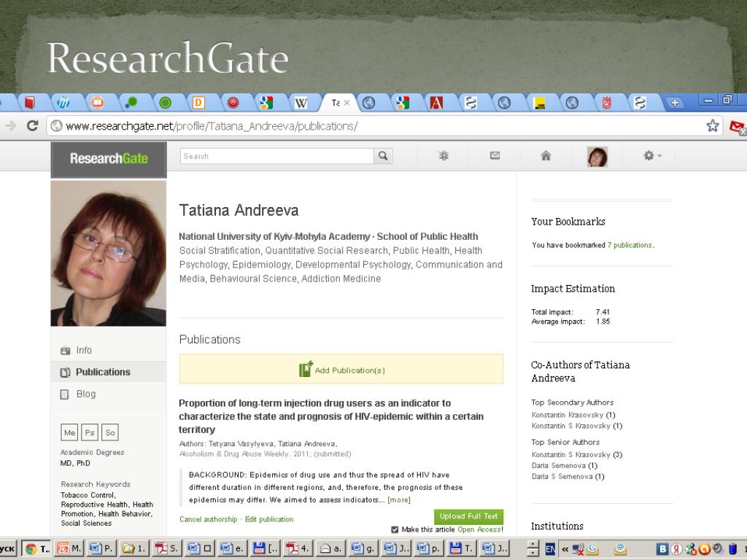Open the atom icon in the ResearchGate header

click(x=444, y=156)
